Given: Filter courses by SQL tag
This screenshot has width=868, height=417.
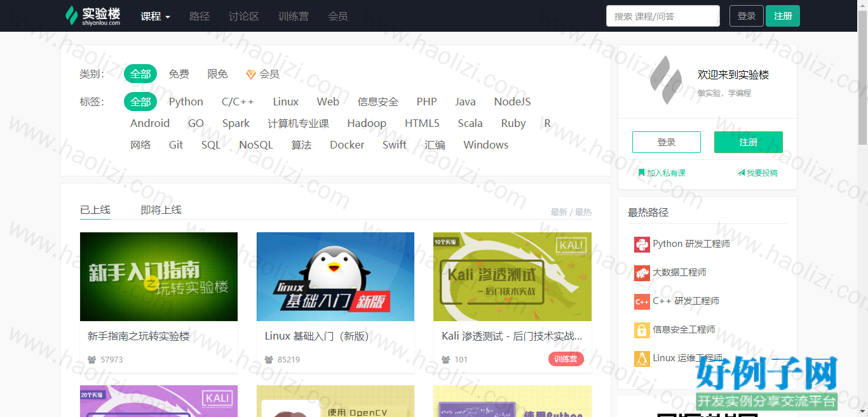Looking at the screenshot, I should 211,145.
